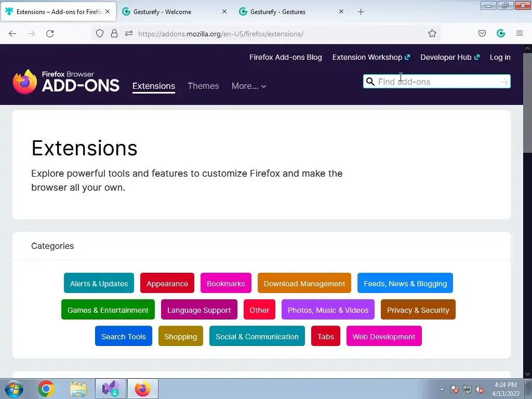Open Firefox Add-ons Blog link

pyautogui.click(x=286, y=57)
